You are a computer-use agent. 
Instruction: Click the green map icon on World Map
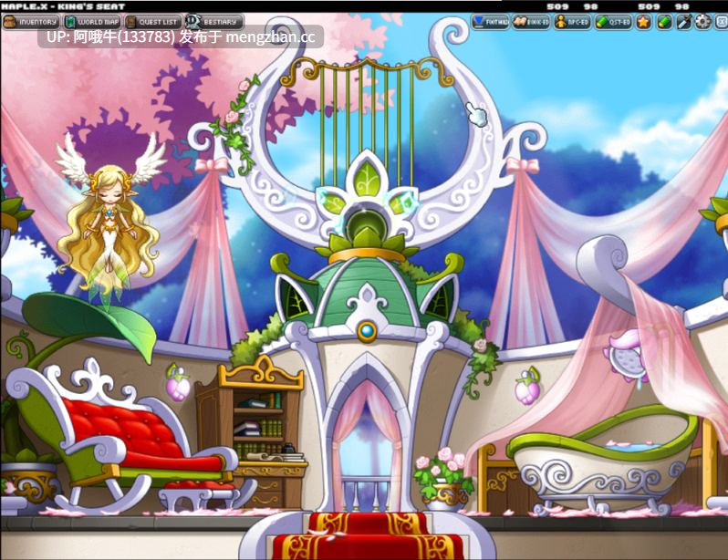[70, 22]
